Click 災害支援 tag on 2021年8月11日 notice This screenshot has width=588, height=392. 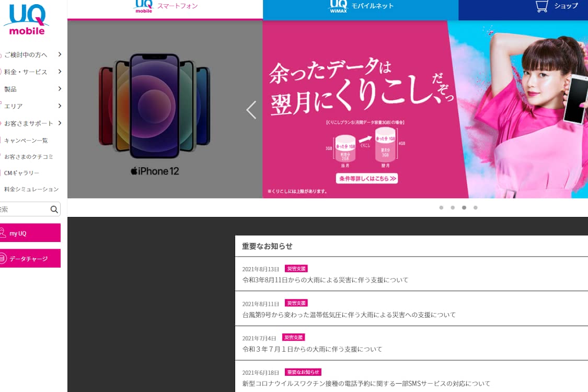click(296, 303)
